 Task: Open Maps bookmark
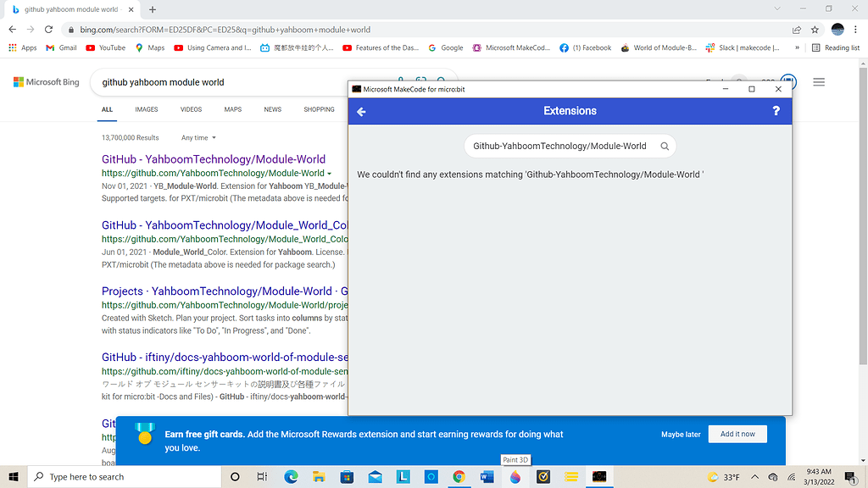[x=150, y=48]
